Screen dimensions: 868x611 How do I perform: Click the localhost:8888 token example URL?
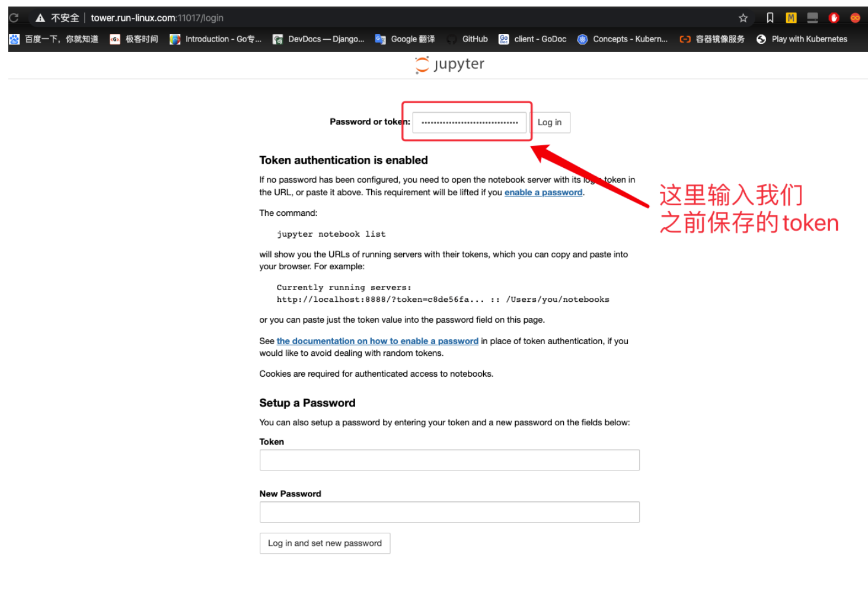click(380, 300)
